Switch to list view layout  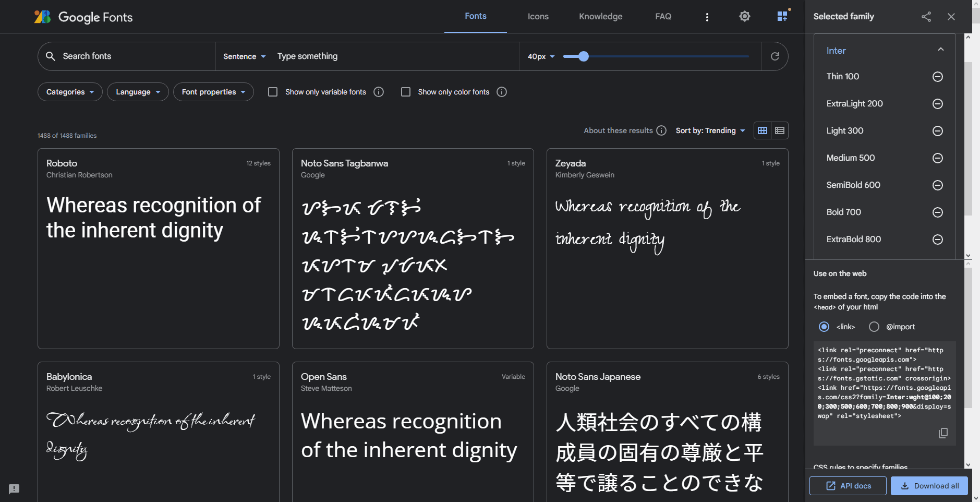tap(780, 130)
